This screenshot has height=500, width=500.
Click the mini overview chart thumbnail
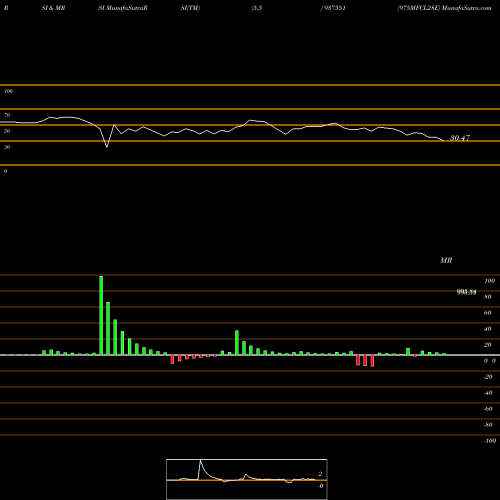[247, 479]
